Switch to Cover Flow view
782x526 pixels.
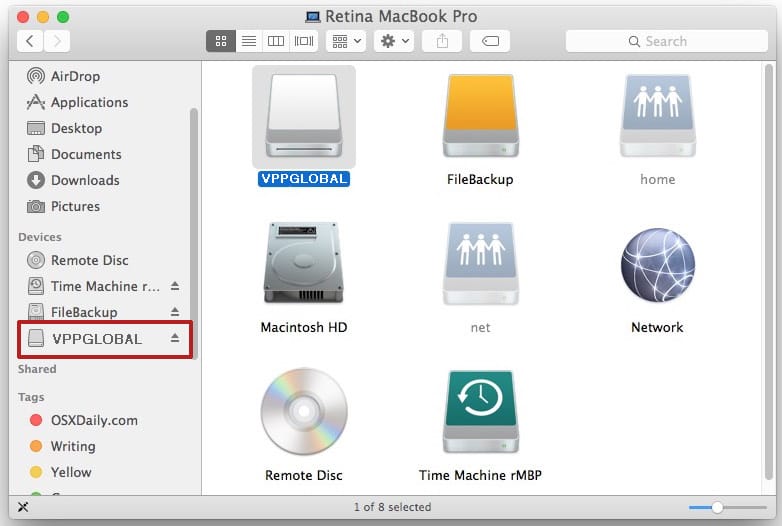[304, 41]
